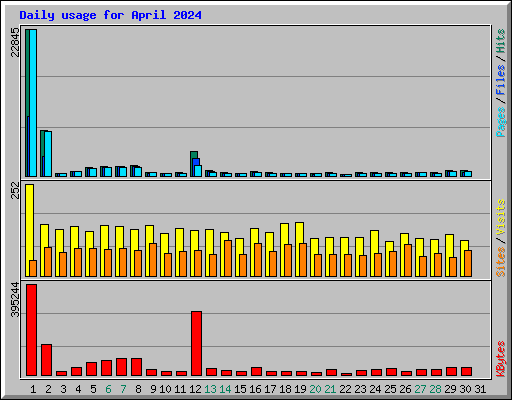The height and width of the screenshot is (400, 512).
Task: Click the day 5 red KBytes bar
Action: point(92,369)
